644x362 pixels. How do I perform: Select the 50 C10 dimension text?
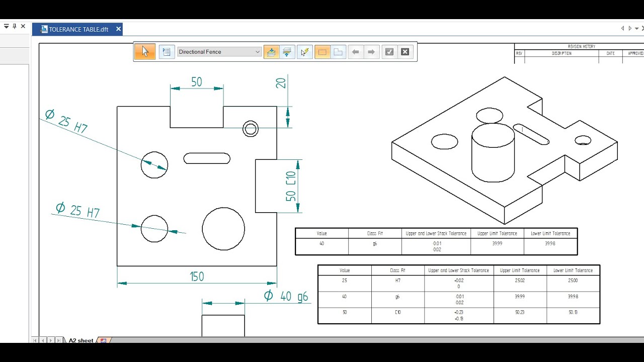click(291, 186)
